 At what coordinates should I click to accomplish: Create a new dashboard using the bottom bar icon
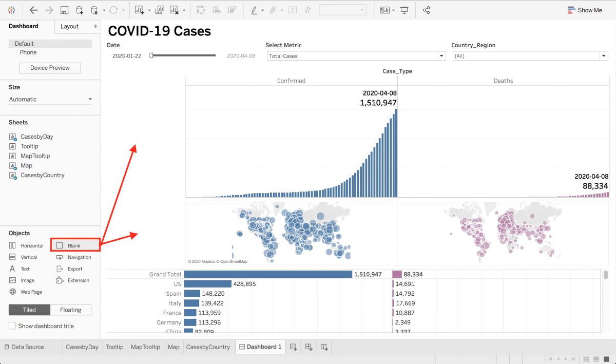pos(309,347)
